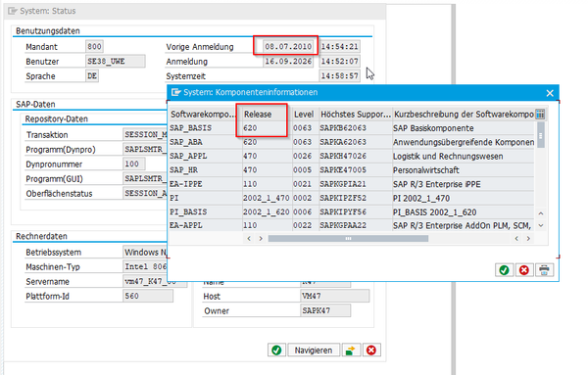The width and height of the screenshot is (588, 375).
Task: Click the Betriebssystem field value
Action: (x=145, y=253)
